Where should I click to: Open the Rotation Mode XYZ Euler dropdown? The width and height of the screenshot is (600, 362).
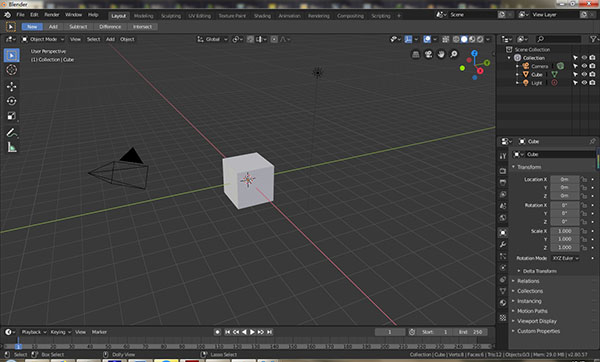coord(565,258)
